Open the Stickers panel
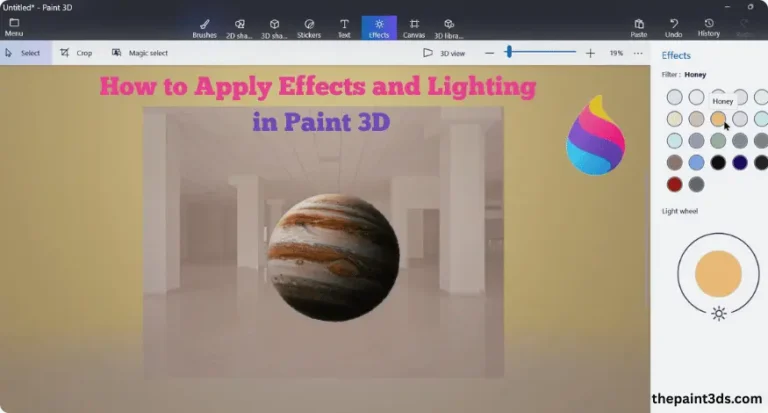 [309, 28]
